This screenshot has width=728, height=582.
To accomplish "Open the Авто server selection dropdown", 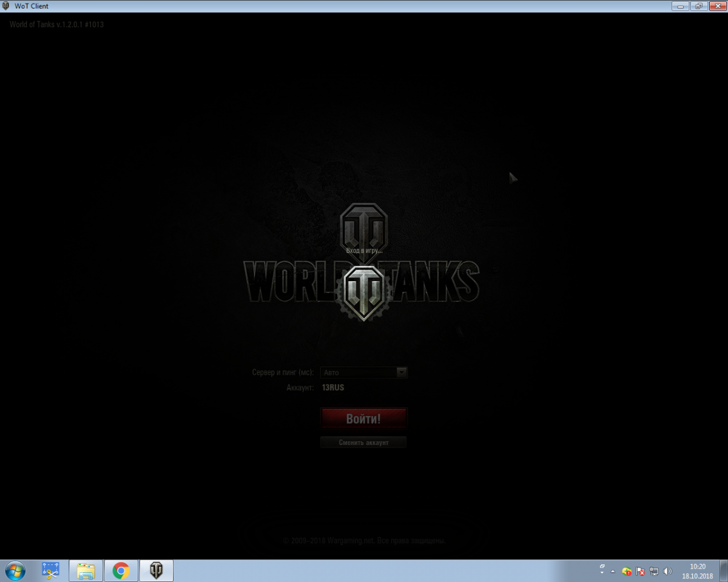I will coord(364,372).
